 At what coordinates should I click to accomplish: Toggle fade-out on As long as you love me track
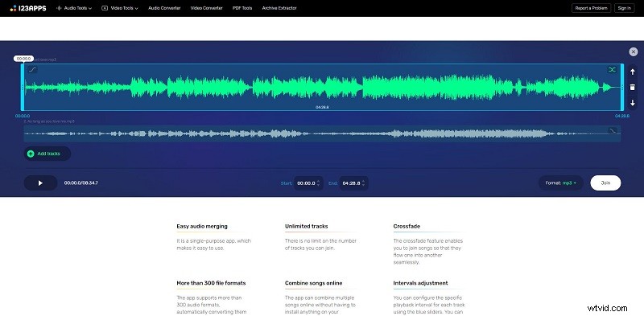612,130
